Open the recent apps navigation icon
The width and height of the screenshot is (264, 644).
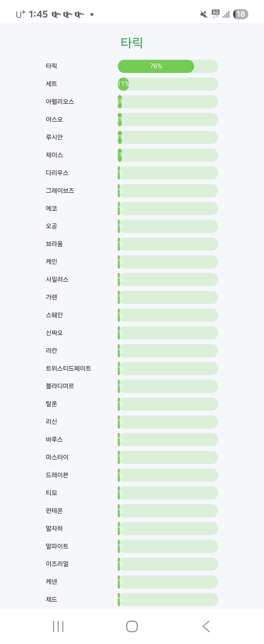58,626
